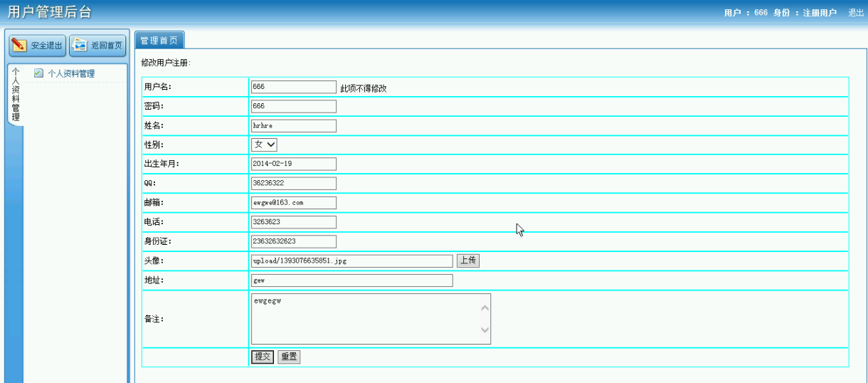Click the checklist icon beside 个人资料管理

[x=38, y=73]
